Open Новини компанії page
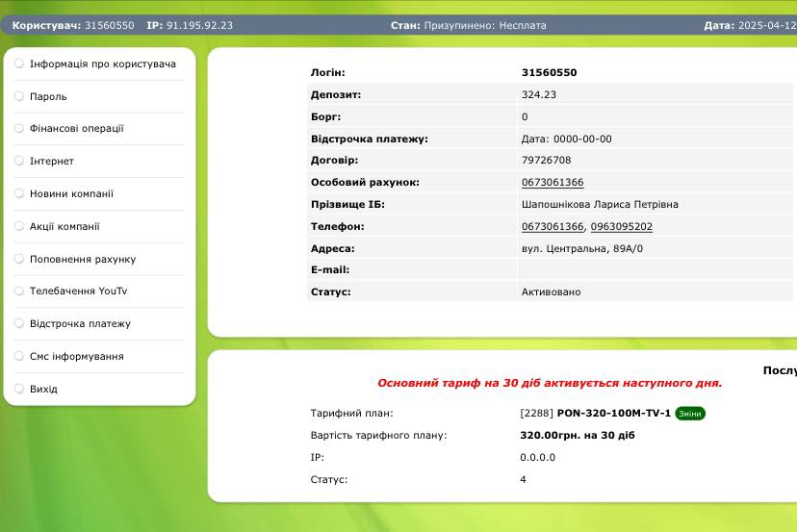797x532 pixels. pyautogui.click(x=71, y=193)
